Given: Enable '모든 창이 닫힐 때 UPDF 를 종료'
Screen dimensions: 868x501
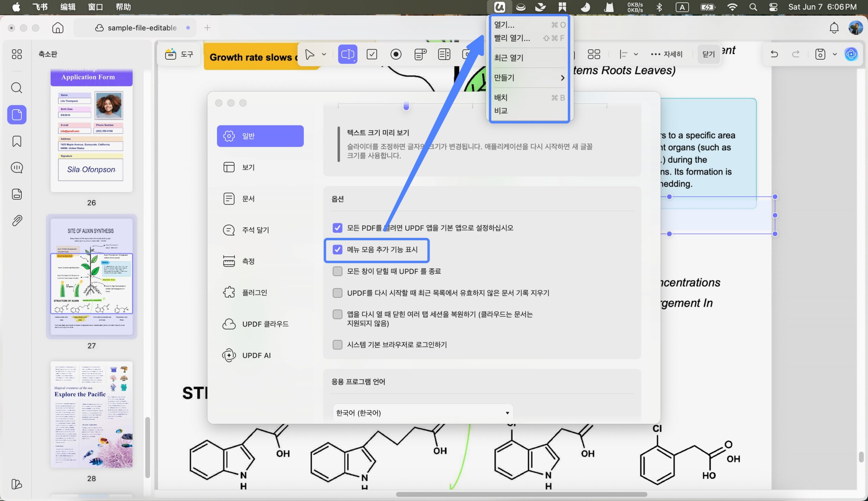Looking at the screenshot, I should (x=337, y=271).
